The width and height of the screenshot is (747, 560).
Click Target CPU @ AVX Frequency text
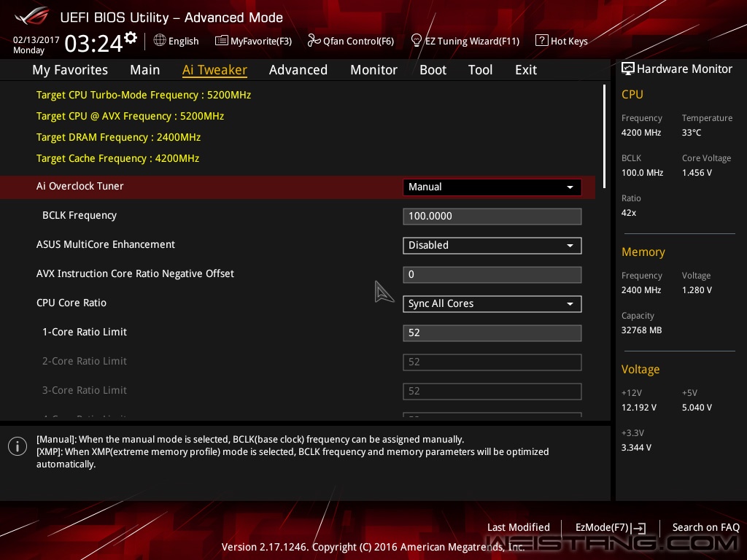coord(130,116)
